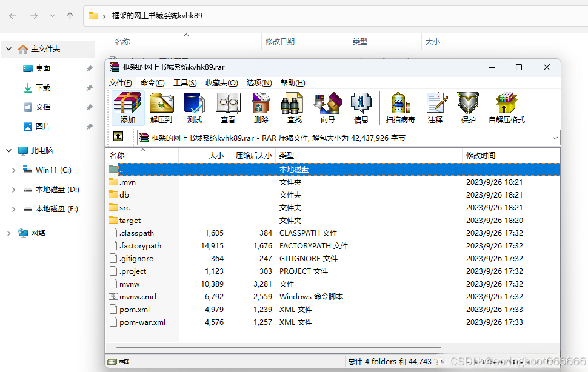Sort WinRAR list by 大小 column
This screenshot has height=372, width=588.
tap(202, 156)
